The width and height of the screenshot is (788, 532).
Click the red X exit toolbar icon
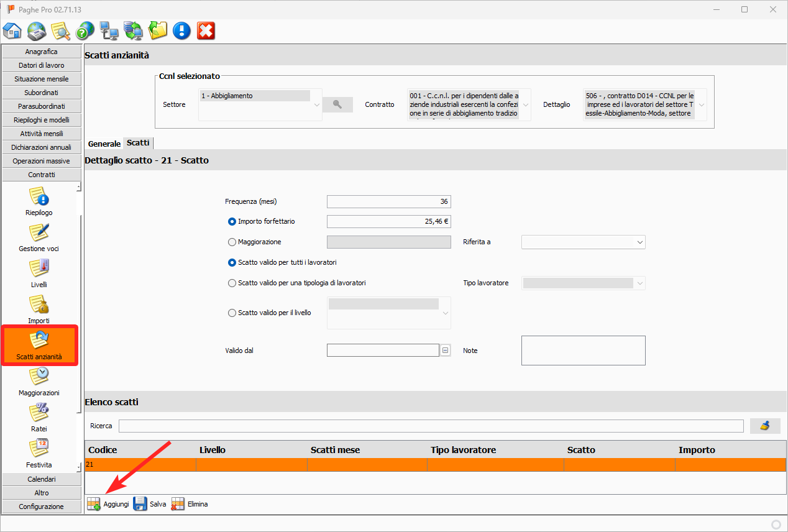coord(206,30)
